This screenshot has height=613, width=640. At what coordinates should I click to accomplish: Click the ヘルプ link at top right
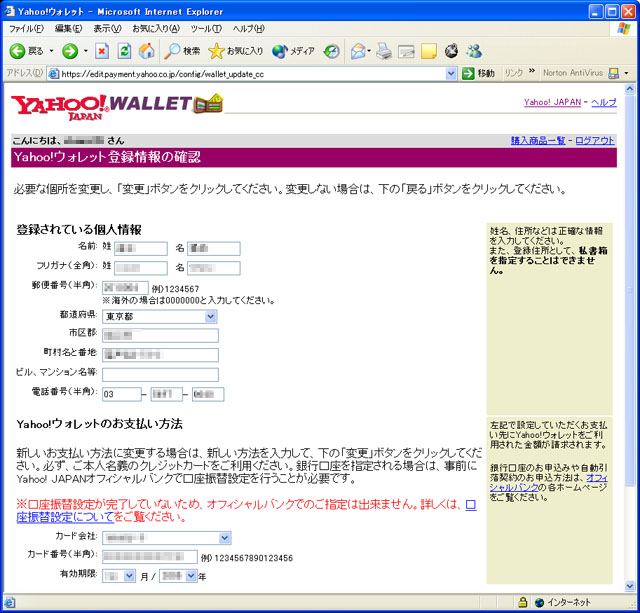coord(604,102)
